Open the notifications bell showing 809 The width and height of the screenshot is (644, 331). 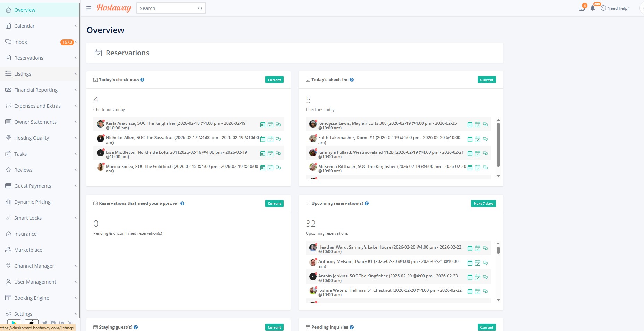click(x=593, y=8)
